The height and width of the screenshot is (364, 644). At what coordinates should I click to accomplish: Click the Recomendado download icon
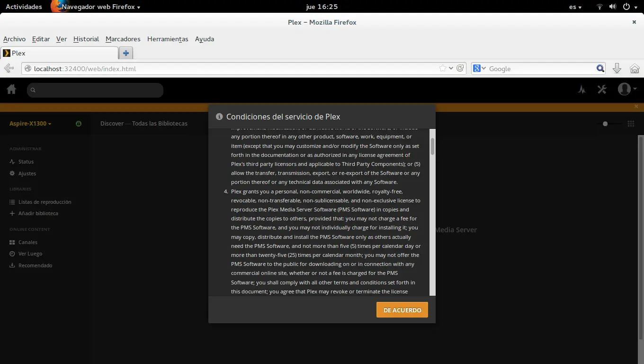click(x=12, y=265)
